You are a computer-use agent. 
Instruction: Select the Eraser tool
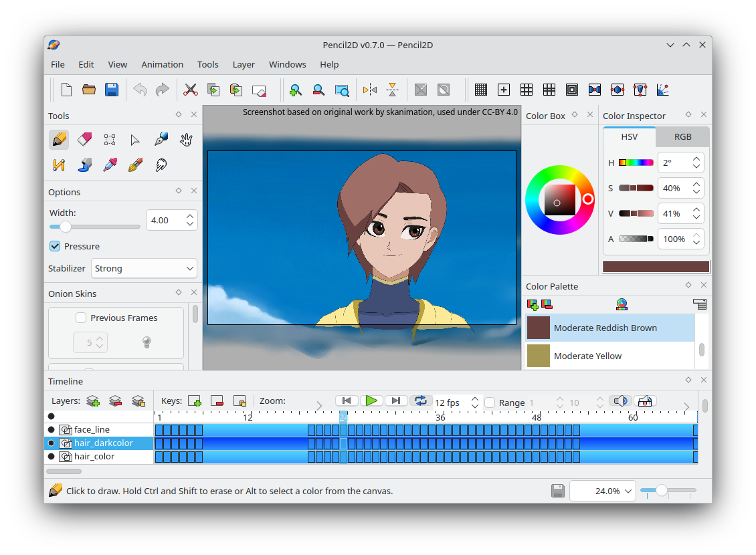pos(84,139)
